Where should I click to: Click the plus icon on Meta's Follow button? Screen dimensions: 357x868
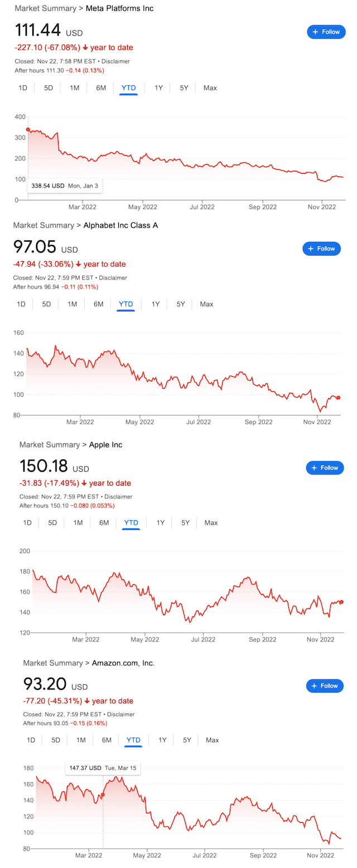(x=315, y=32)
